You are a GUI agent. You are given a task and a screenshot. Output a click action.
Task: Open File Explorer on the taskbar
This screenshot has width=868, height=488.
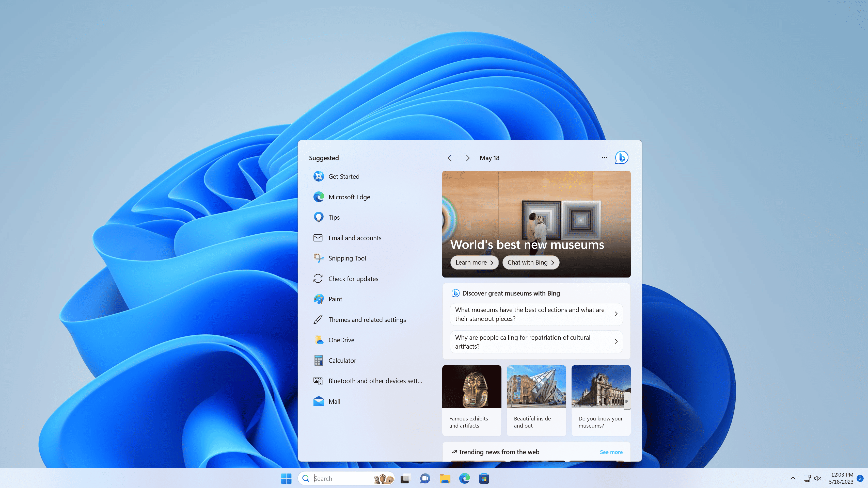[445, 479]
